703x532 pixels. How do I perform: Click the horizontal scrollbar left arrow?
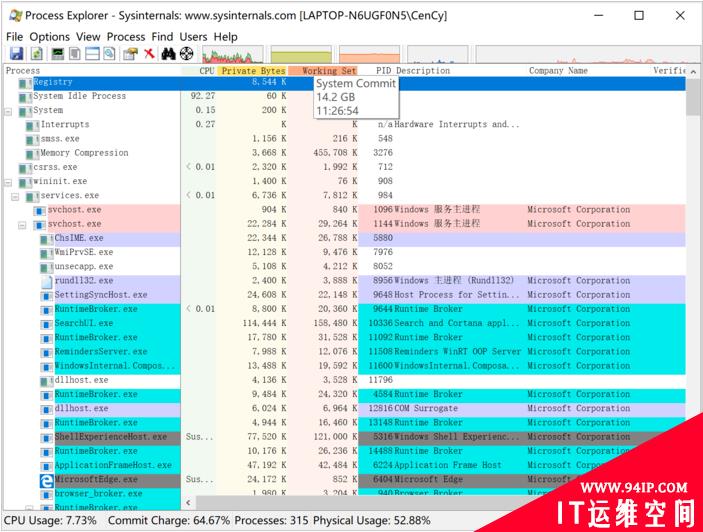click(189, 503)
